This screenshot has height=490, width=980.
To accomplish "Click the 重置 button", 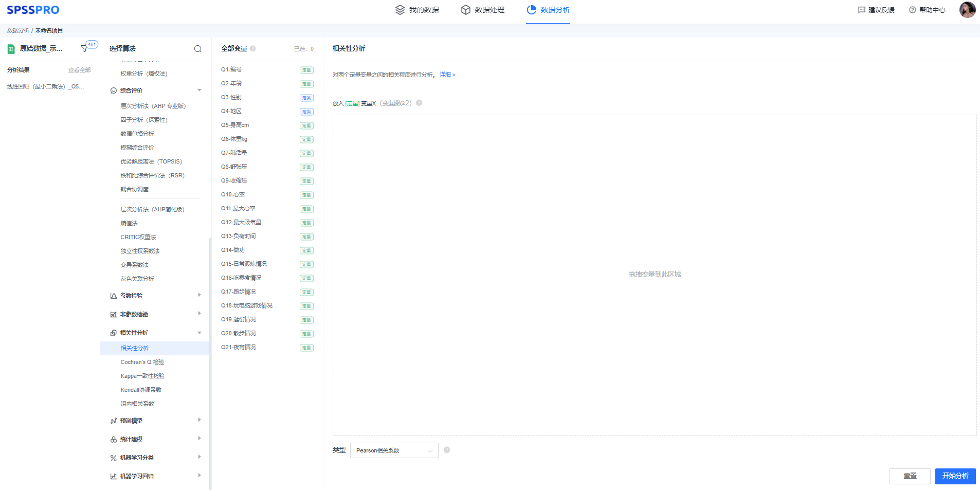I will pyautogui.click(x=910, y=476).
